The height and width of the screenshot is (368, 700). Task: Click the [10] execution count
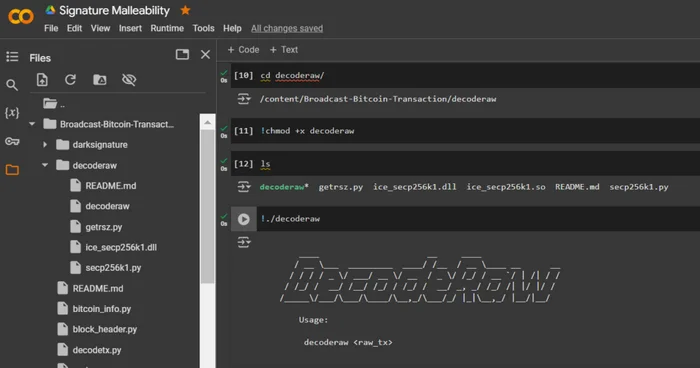pyautogui.click(x=243, y=75)
